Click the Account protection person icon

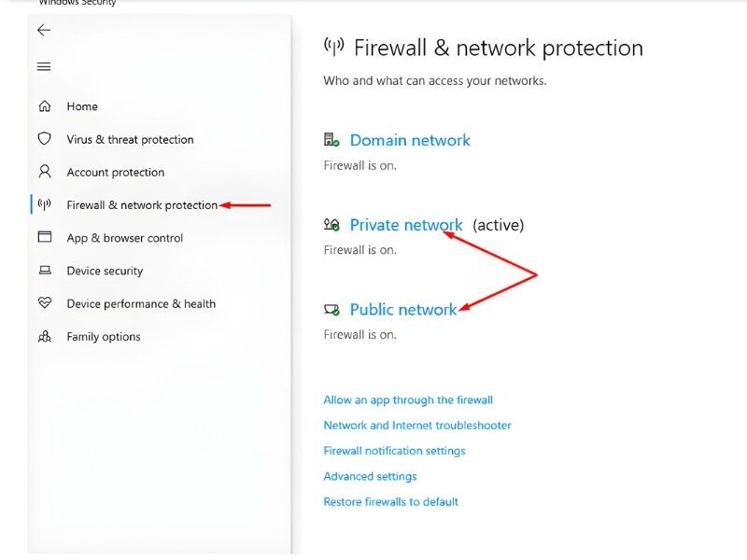44,172
